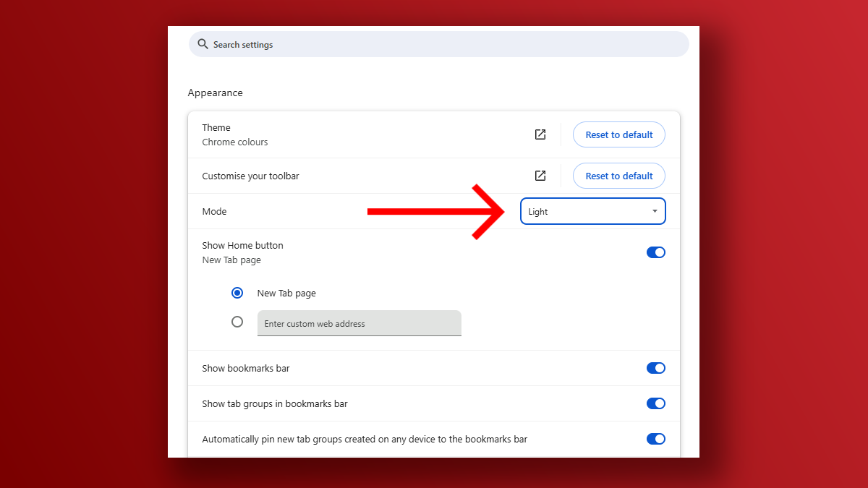The width and height of the screenshot is (868, 488).
Task: Toggle Show tab groups in bookmarks bar
Action: coord(655,403)
